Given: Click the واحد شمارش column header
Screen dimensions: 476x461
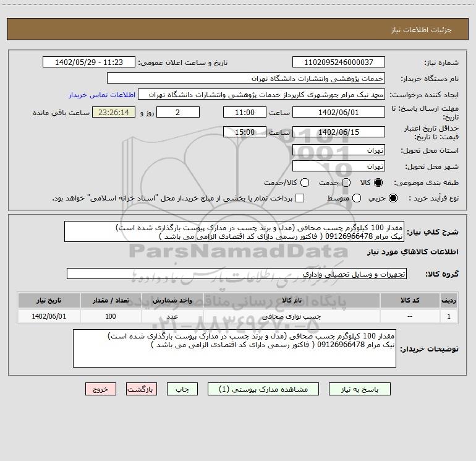Looking at the screenshot, I should pos(172,301).
